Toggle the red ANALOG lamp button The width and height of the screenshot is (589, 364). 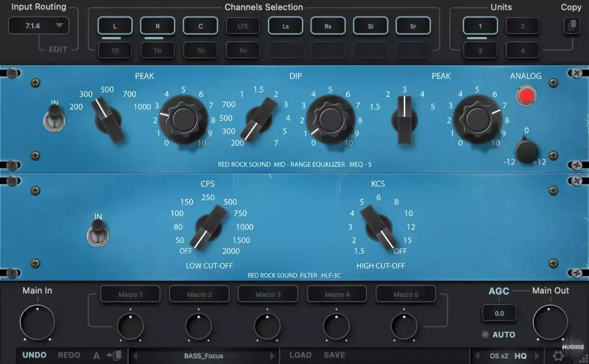(x=526, y=95)
